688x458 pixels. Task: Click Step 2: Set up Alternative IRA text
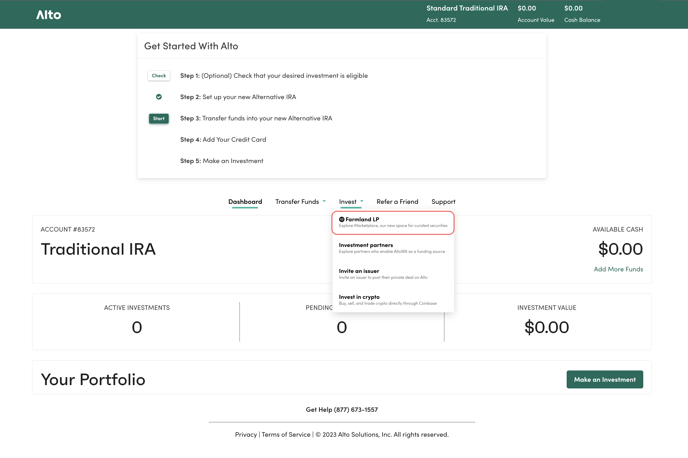238,97
